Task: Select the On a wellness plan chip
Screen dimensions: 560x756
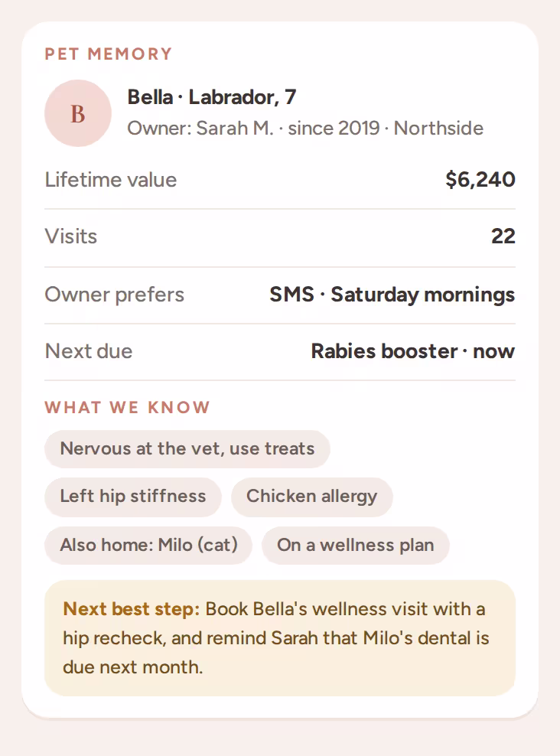Action: coord(356,546)
